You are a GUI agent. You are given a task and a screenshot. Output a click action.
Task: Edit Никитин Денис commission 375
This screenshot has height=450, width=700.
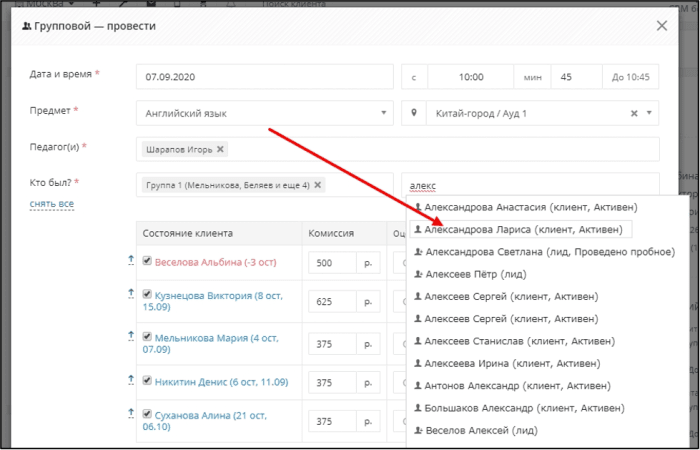(x=332, y=383)
